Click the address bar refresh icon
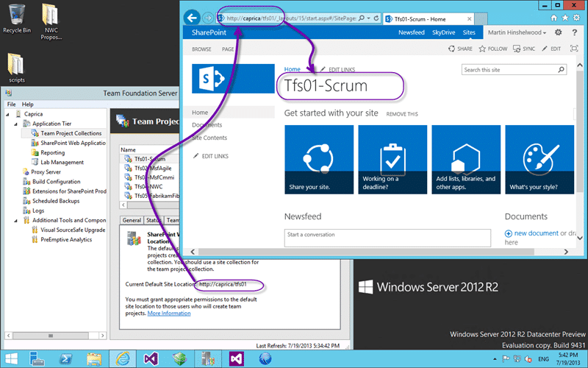The image size is (588, 368). (376, 18)
